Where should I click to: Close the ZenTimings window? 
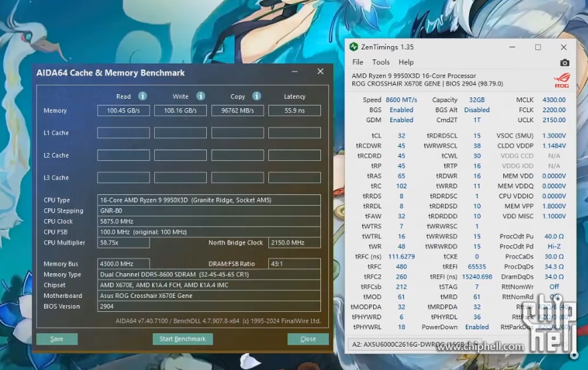coord(563,47)
